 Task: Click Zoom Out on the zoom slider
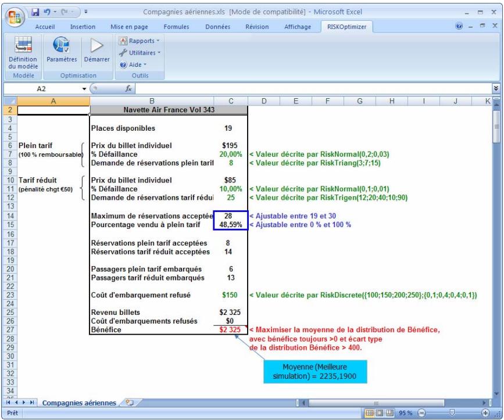420,412
